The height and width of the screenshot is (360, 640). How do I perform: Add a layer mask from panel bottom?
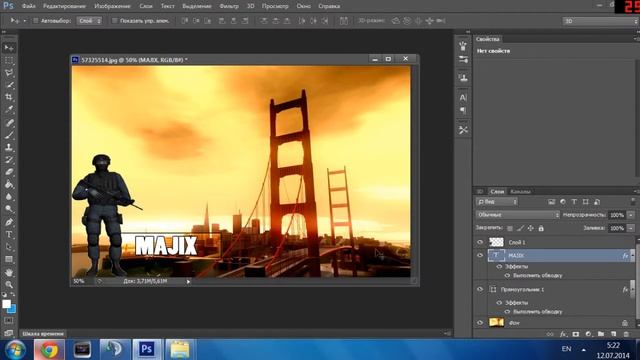click(576, 334)
